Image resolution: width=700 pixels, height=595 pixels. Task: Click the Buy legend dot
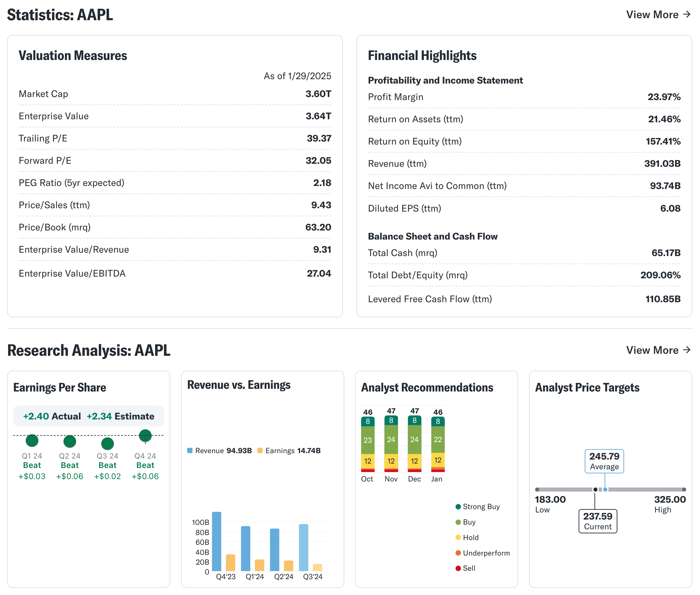pyautogui.click(x=458, y=522)
